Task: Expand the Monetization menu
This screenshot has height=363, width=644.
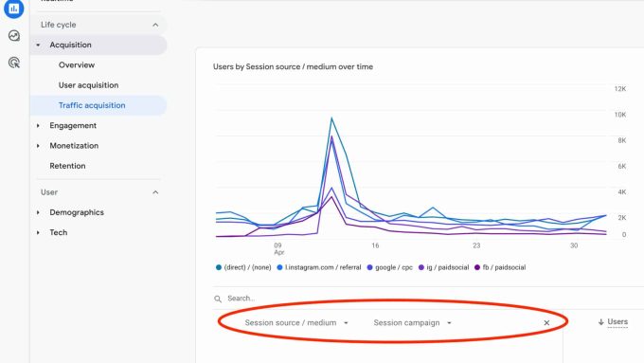Action: click(x=38, y=146)
